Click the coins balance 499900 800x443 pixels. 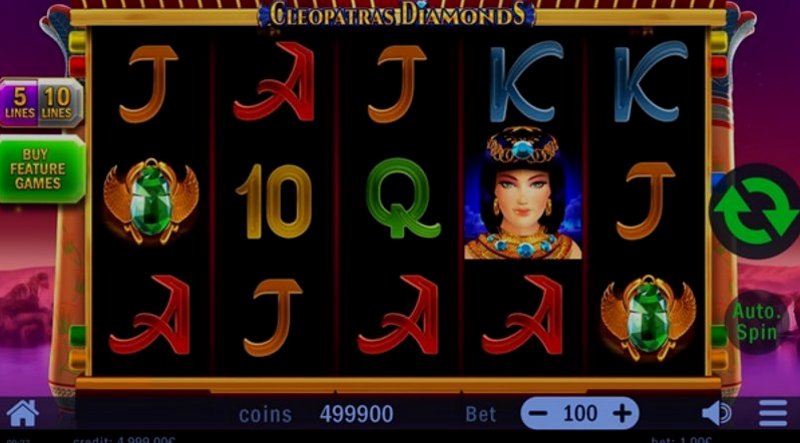pyautogui.click(x=356, y=414)
